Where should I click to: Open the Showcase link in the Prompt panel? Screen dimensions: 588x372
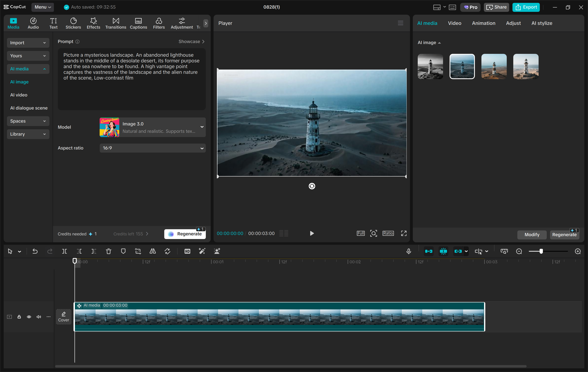tap(192, 41)
